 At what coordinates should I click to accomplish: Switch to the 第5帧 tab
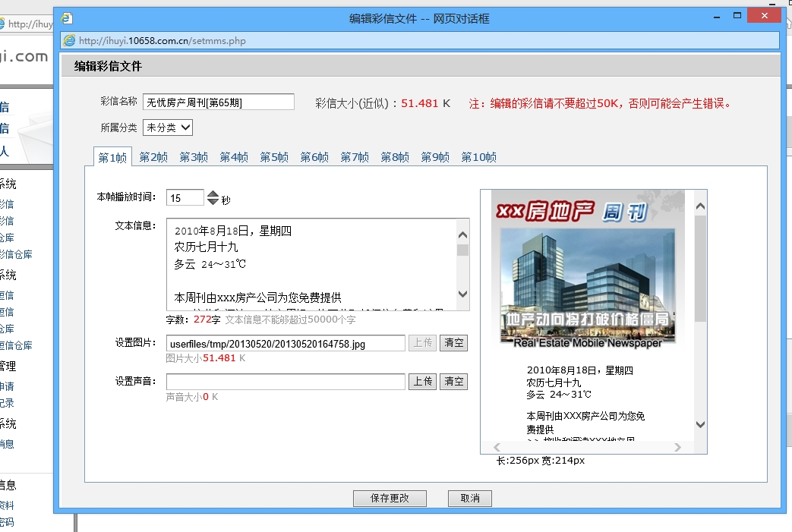pos(274,157)
